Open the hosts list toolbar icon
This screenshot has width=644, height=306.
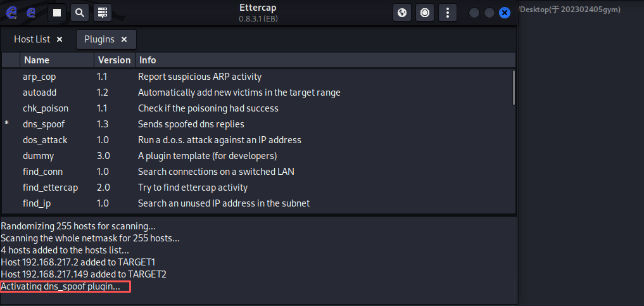coord(101,12)
